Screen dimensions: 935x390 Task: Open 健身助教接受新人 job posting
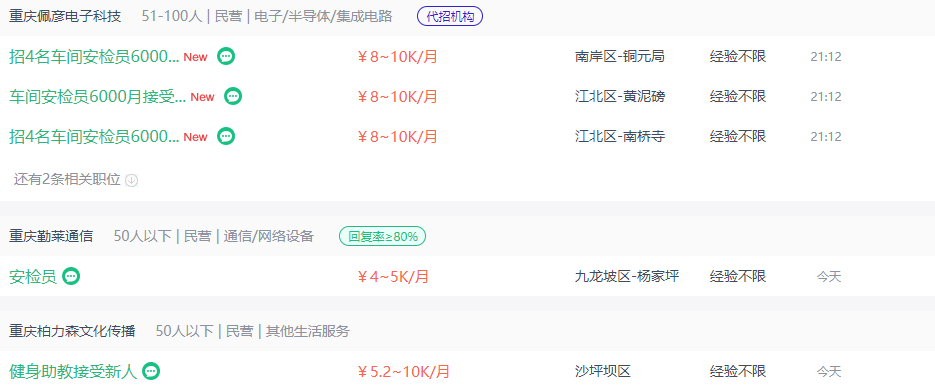73,372
